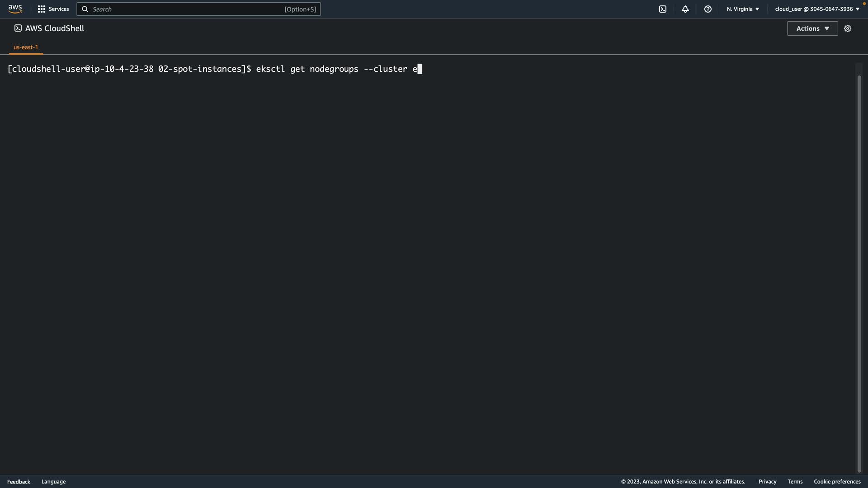
Task: Select the us-east-1 terminal tab
Action: [x=26, y=47]
